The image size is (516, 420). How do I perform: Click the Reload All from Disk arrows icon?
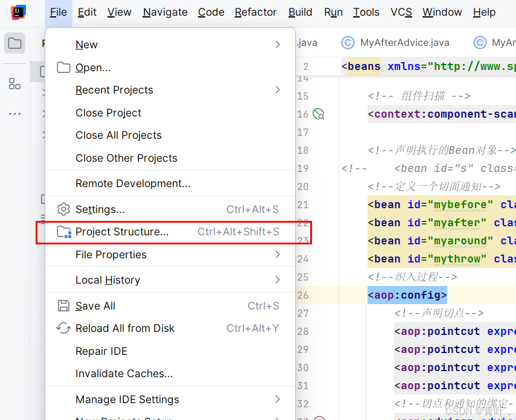[x=63, y=328]
